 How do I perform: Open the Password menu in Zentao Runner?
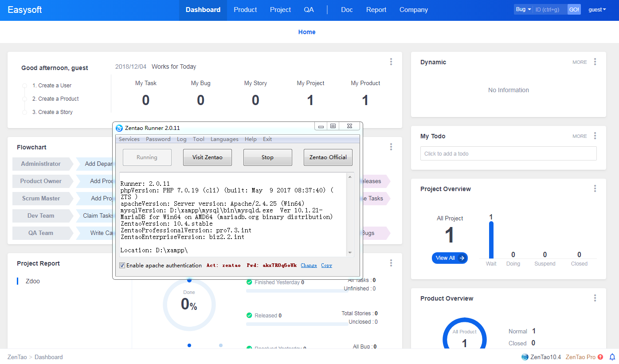[x=158, y=139]
